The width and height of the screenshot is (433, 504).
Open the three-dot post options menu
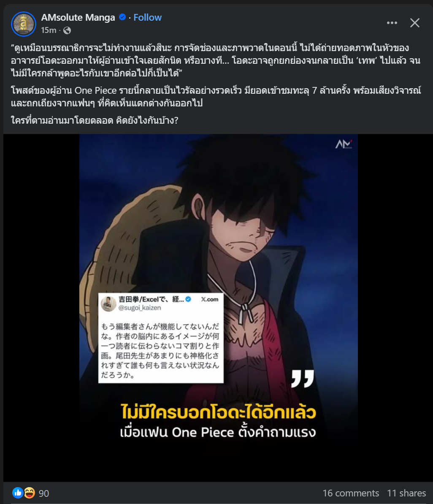tap(392, 23)
